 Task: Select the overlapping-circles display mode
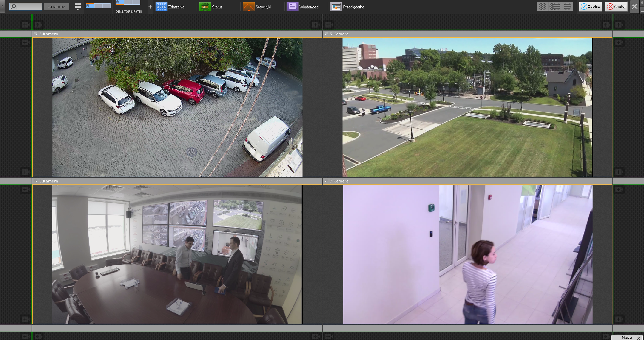pos(555,6)
